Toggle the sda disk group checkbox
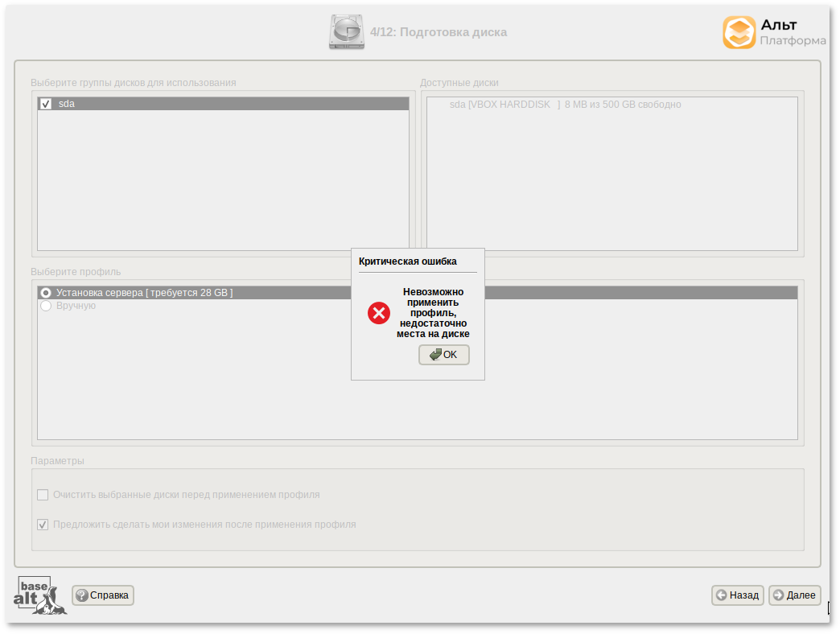This screenshot has height=634, width=840. click(x=46, y=104)
